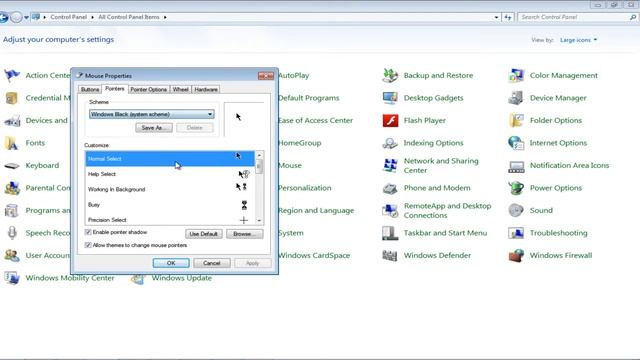Switch to the Wheel tab
Image resolution: width=640 pixels, height=360 pixels.
point(180,89)
